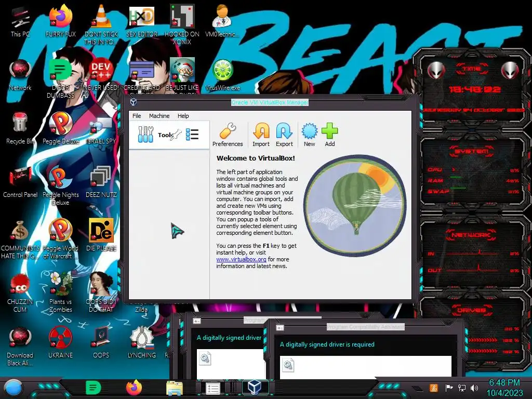Open green app from taskbar
Screen dimensions: 532x399
(x=94, y=388)
